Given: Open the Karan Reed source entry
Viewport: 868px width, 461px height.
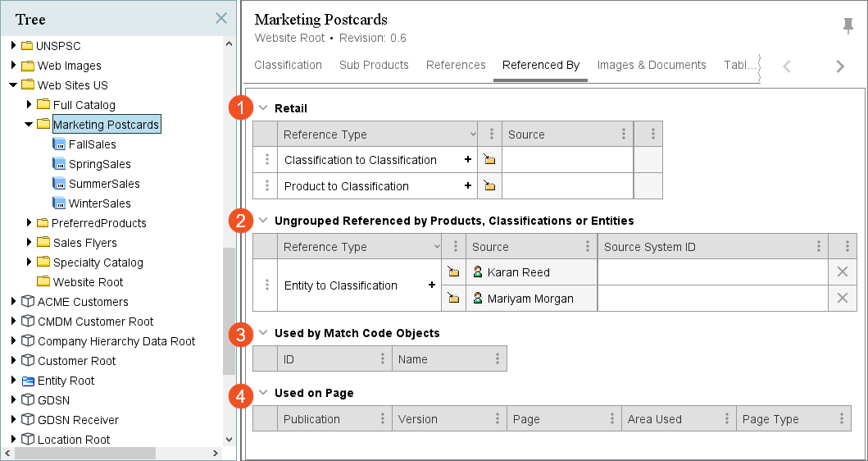Looking at the screenshot, I should (x=518, y=272).
